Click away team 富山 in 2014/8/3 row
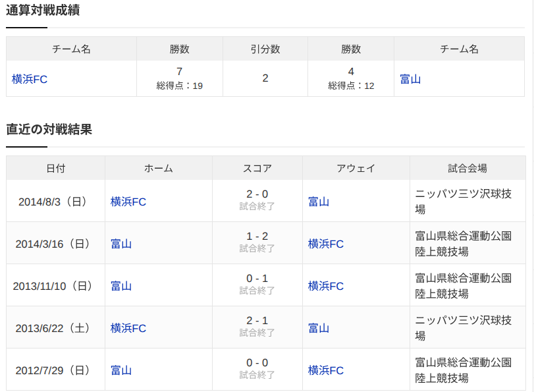Viewport: 534px width, 392px height. click(319, 202)
